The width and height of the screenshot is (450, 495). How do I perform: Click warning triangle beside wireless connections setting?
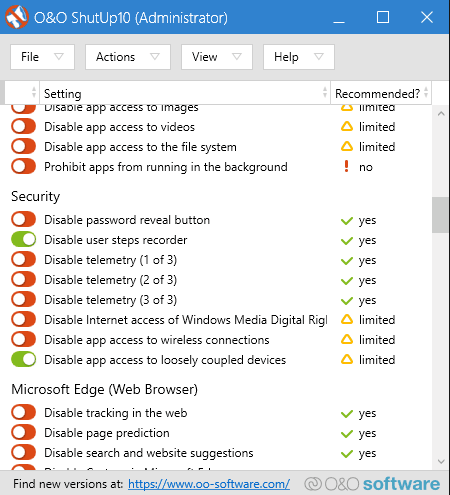click(347, 339)
